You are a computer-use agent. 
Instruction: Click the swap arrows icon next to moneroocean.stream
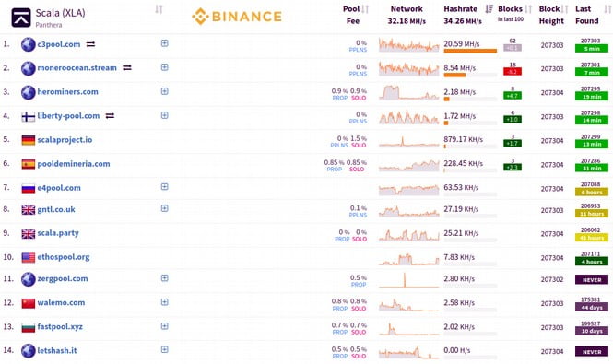point(127,67)
